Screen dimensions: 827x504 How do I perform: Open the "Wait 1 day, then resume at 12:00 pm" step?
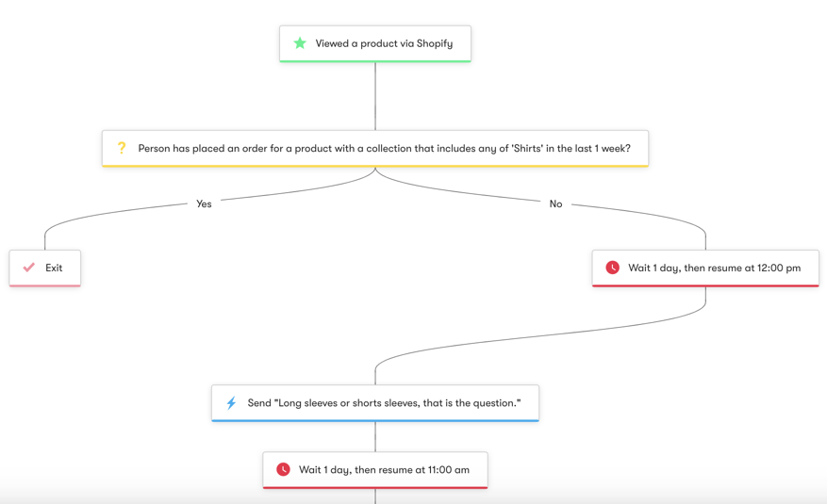click(714, 268)
